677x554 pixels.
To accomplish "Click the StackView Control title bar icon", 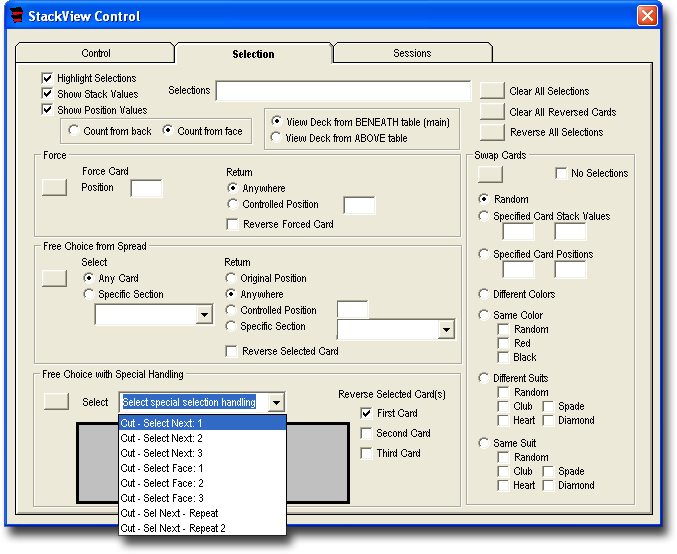I will pos(16,15).
